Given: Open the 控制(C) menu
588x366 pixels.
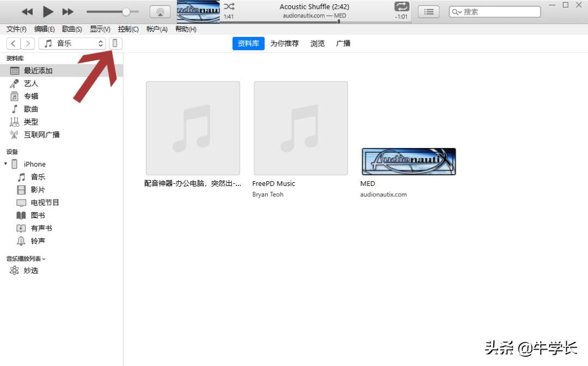Looking at the screenshot, I should pyautogui.click(x=128, y=29).
